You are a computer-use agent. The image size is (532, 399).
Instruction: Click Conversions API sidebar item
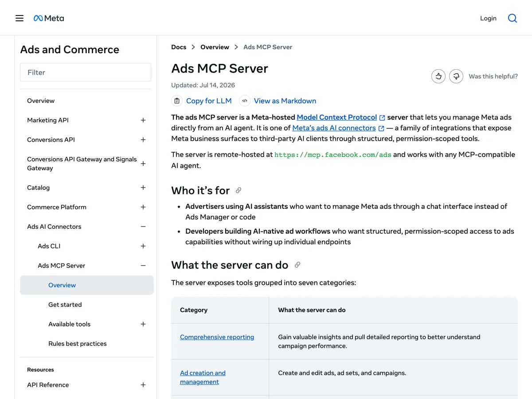coord(51,140)
